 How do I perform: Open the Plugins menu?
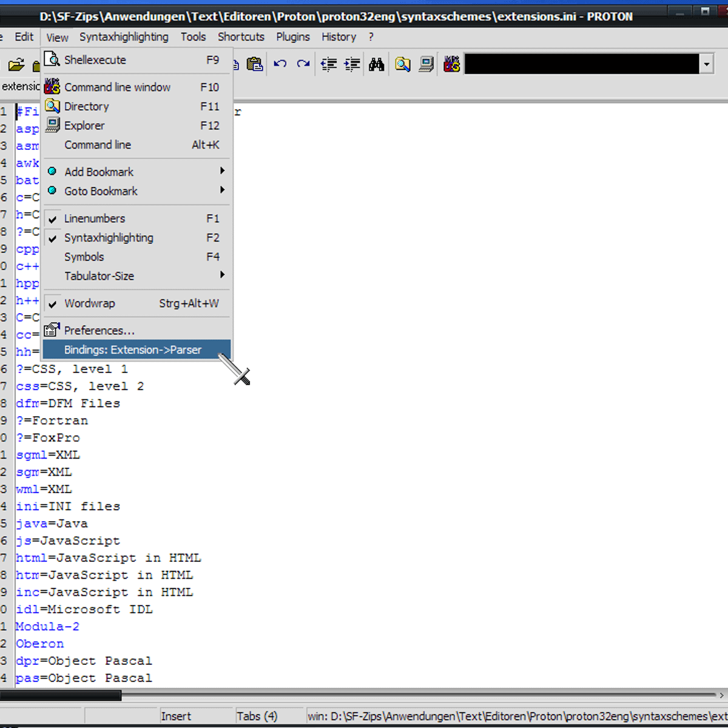(293, 37)
